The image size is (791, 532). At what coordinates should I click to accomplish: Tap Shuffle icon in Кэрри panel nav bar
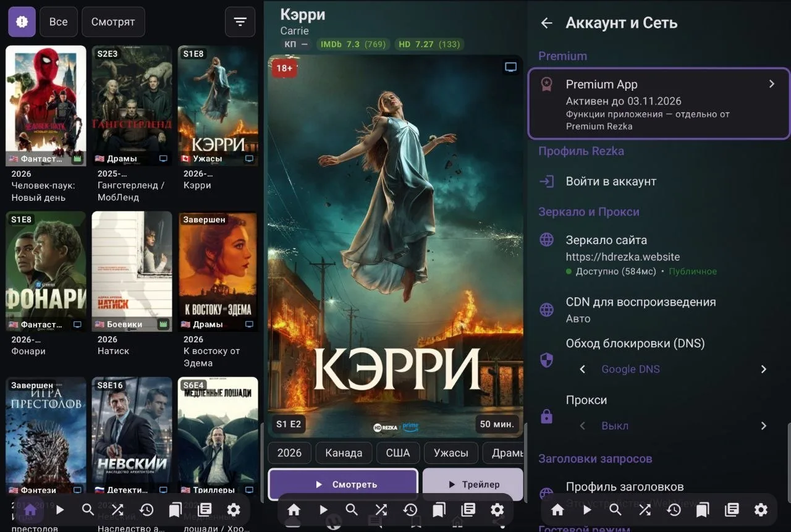click(381, 510)
